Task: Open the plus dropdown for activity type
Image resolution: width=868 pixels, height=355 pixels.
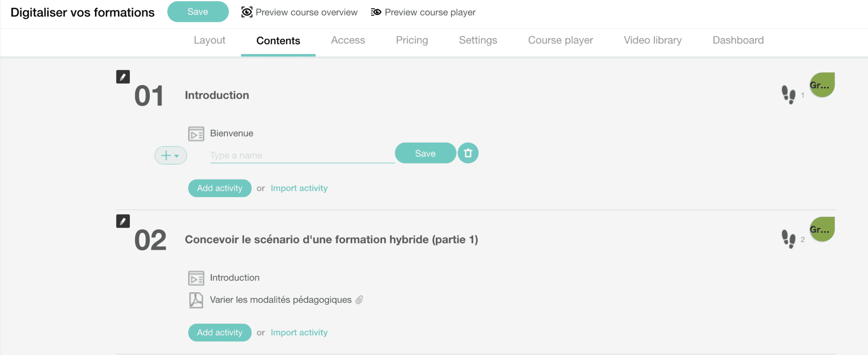Action: pyautogui.click(x=171, y=155)
